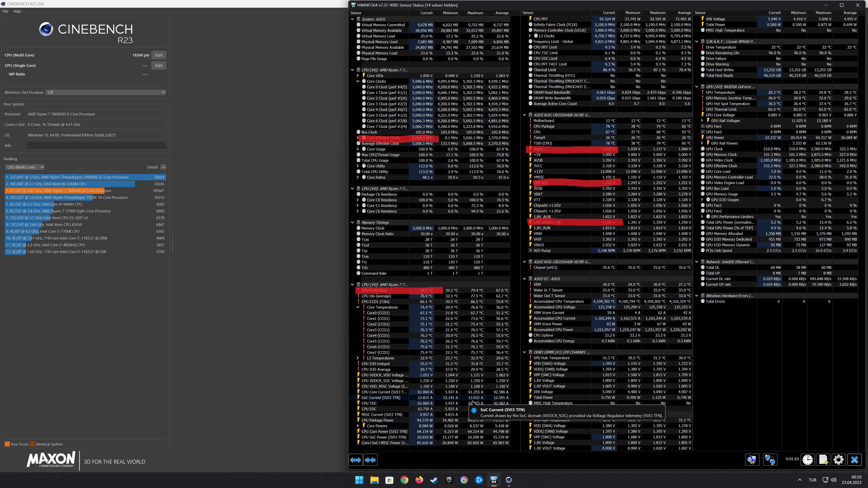This screenshot has width=868, height=488.
Task: Open the remote monitor computer icon in HWiNFO
Action: (x=752, y=460)
